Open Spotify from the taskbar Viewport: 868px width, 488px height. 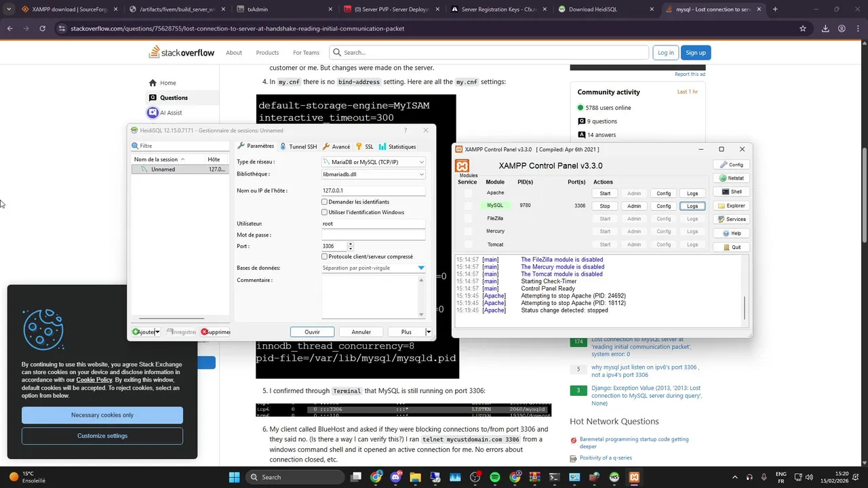pos(495,477)
